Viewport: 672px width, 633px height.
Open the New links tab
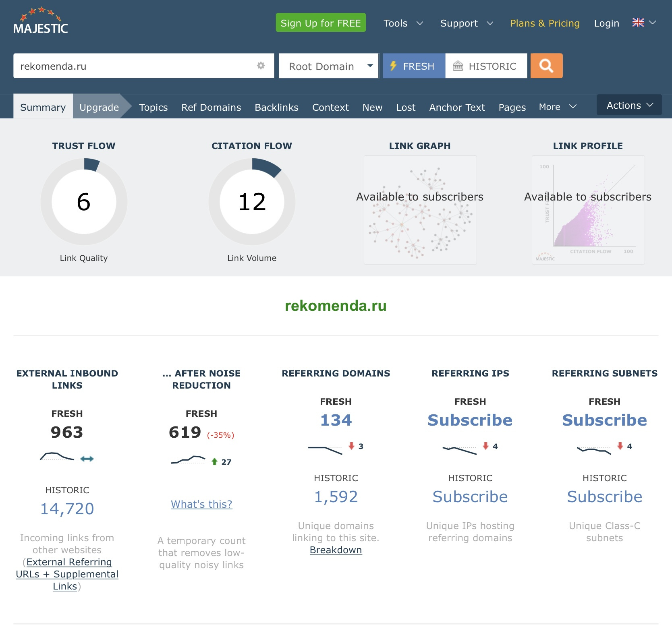coord(373,107)
